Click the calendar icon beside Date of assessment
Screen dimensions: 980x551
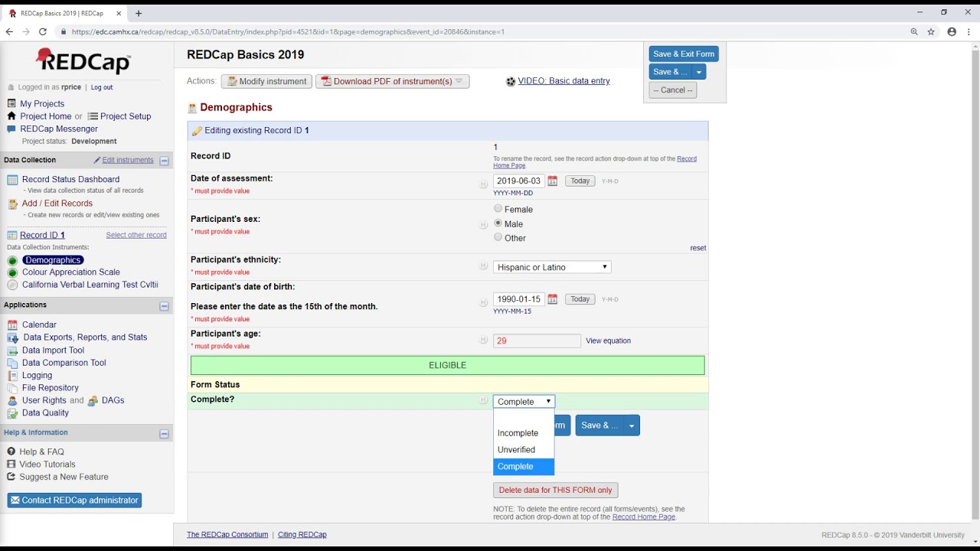552,181
